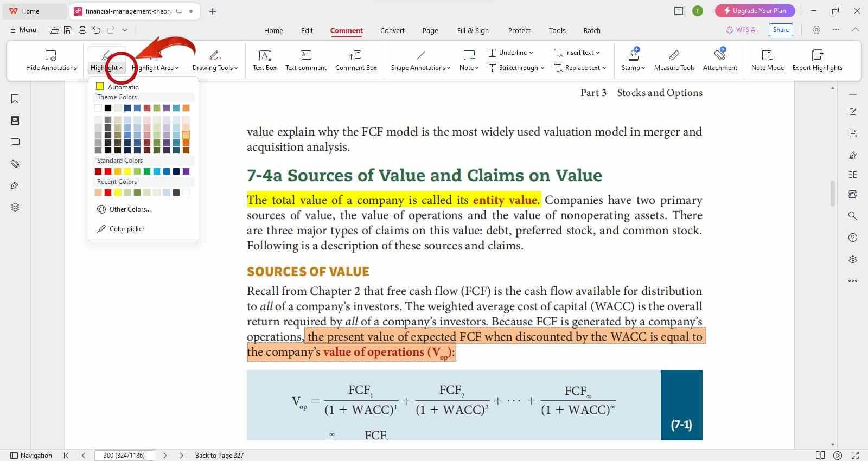The height and width of the screenshot is (461, 868).
Task: Click Upgrade Your Plan
Action: pyautogui.click(x=755, y=11)
